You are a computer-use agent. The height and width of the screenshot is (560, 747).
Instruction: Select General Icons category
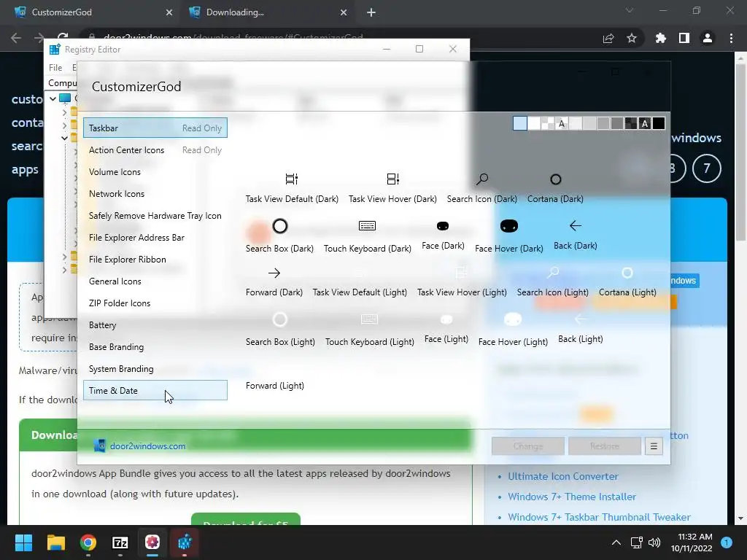point(155,281)
